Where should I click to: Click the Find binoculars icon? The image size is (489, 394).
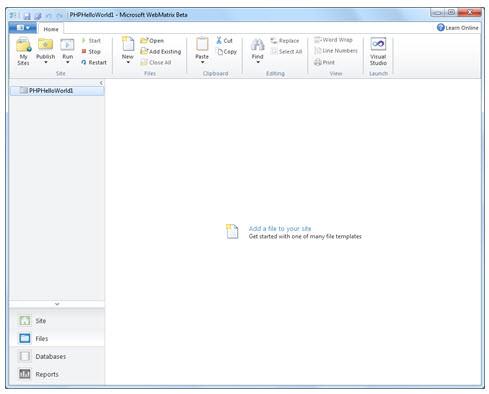tap(257, 45)
